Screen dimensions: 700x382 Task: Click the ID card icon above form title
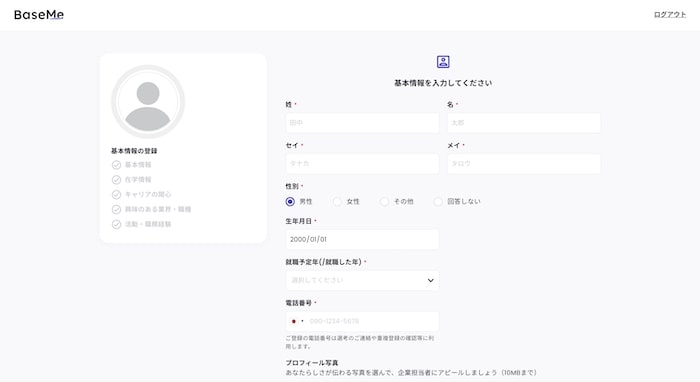point(443,62)
